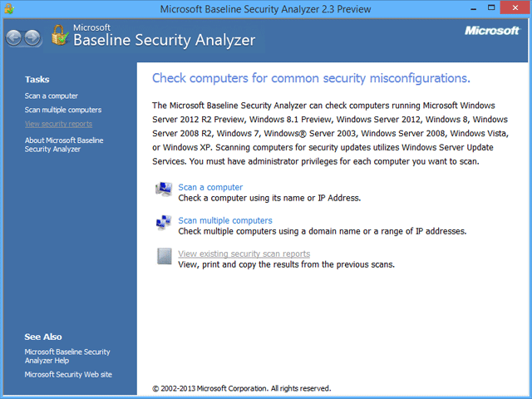This screenshot has width=532, height=399.
Task: Close the Baseline Security Analyzer window
Action: click(x=515, y=7)
